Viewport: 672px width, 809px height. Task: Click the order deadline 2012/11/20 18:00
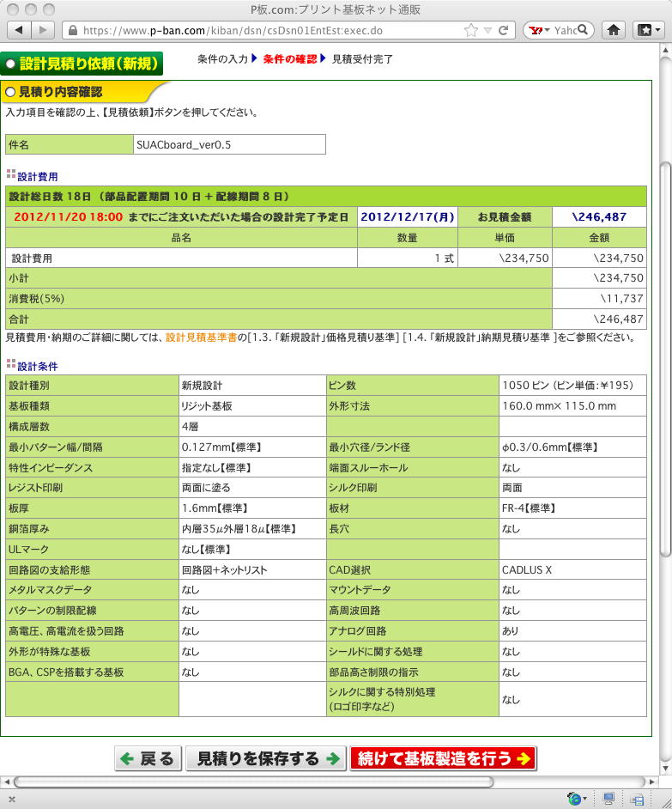click(x=69, y=216)
